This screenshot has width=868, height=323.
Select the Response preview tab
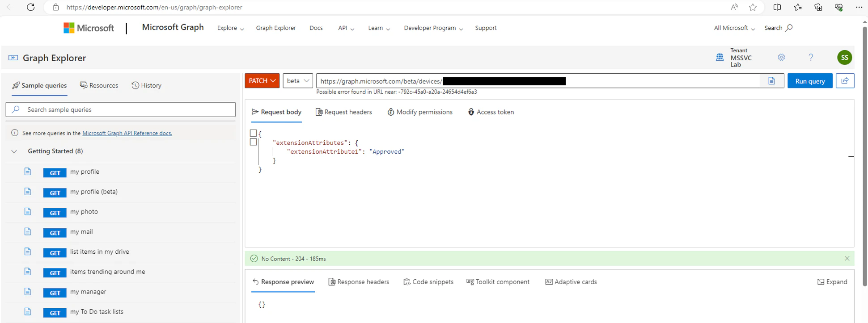(x=283, y=282)
